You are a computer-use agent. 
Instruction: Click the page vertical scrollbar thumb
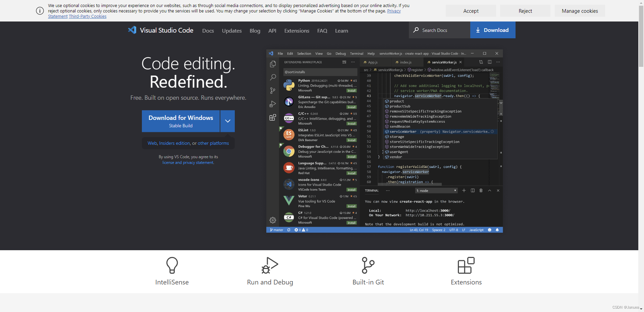click(641, 37)
